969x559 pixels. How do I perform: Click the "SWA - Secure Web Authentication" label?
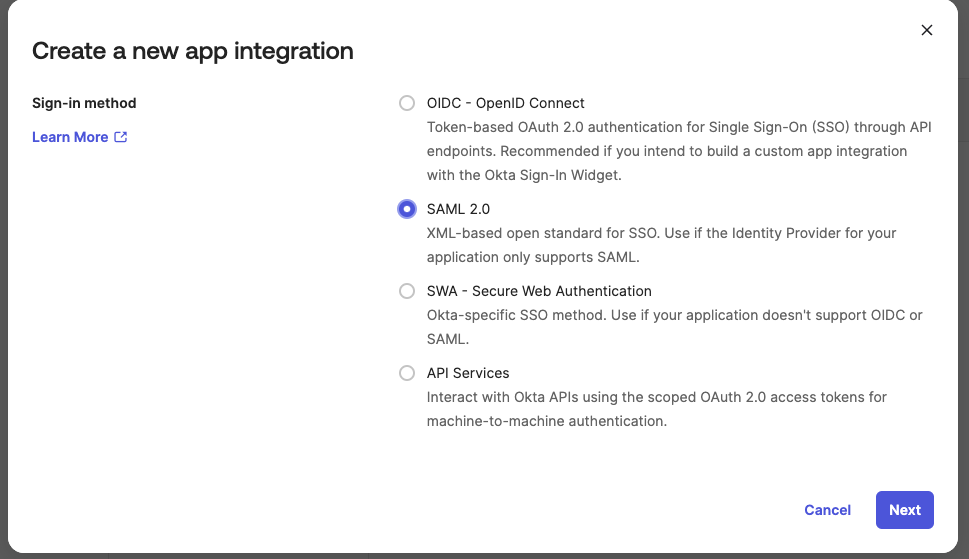[x=539, y=291]
